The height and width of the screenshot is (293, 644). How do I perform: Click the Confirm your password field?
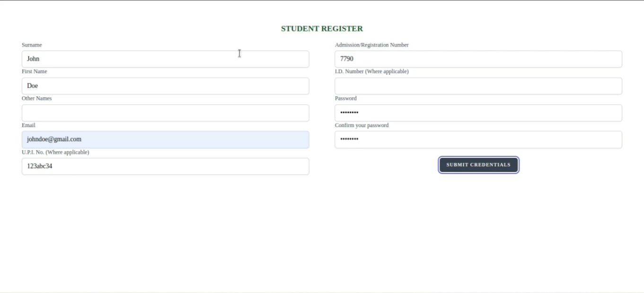[478, 139]
